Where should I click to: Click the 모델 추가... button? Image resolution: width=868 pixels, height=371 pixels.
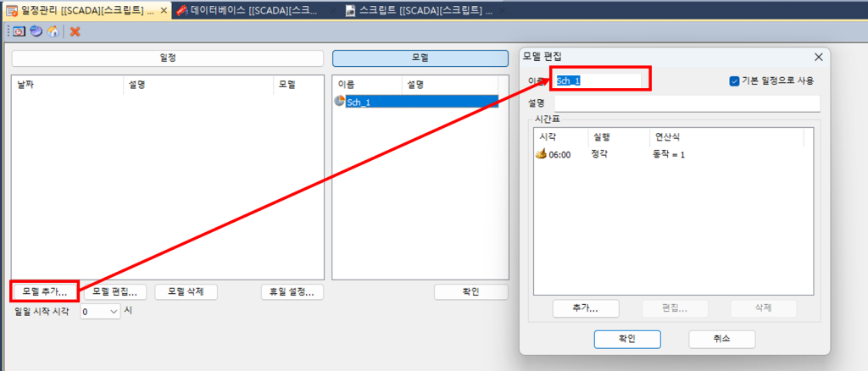pos(45,291)
